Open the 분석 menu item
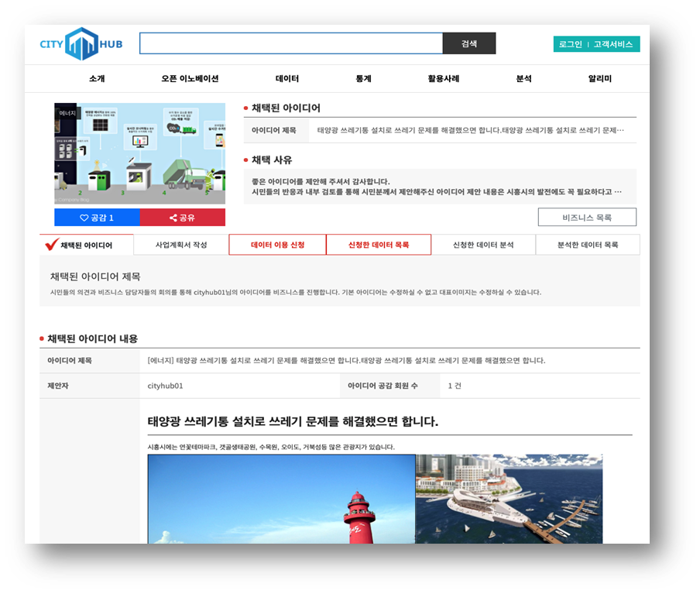Screen dimensions: 700x594 tap(523, 78)
